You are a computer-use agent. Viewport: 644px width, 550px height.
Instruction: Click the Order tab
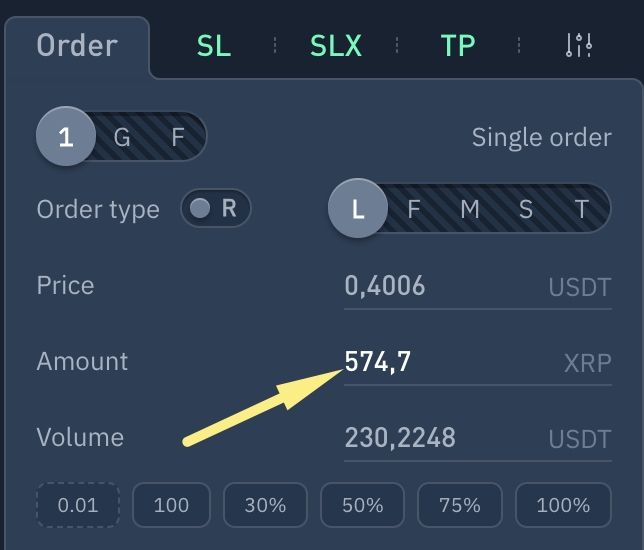pyautogui.click(x=77, y=45)
